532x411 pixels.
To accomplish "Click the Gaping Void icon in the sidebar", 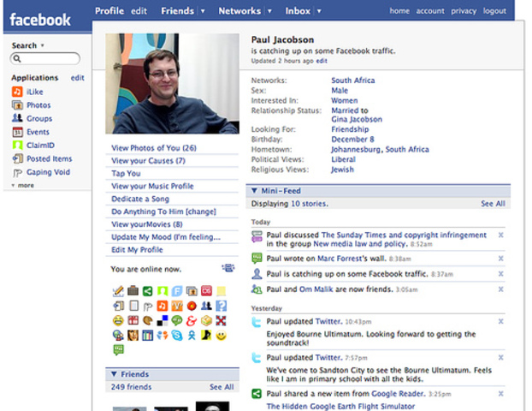I will (x=17, y=173).
